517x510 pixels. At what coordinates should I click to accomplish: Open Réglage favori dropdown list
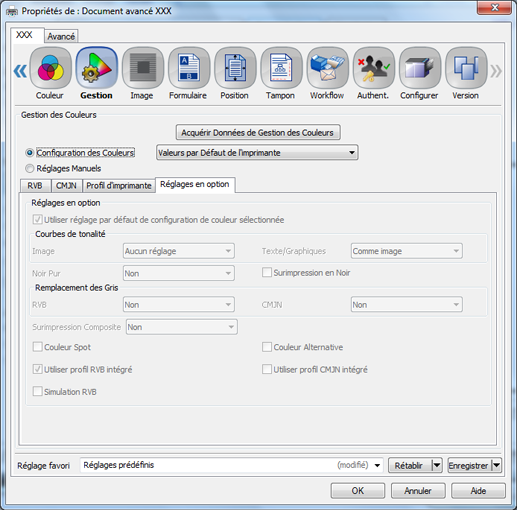pyautogui.click(x=232, y=465)
